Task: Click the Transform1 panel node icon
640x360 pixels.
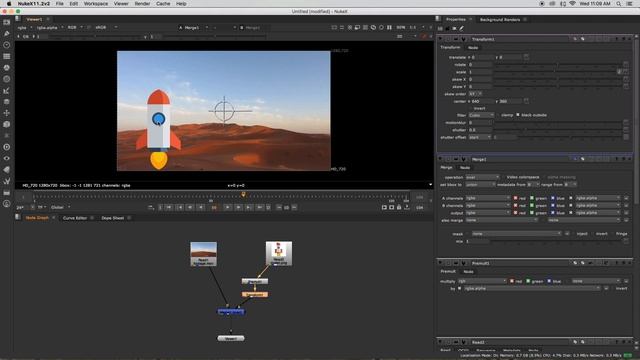Action: [x=464, y=39]
